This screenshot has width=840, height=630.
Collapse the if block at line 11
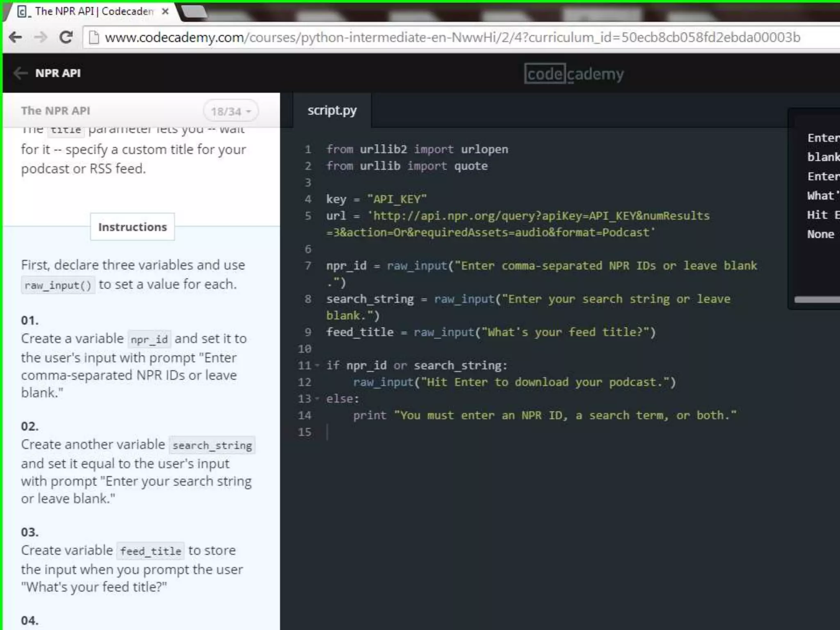click(317, 365)
